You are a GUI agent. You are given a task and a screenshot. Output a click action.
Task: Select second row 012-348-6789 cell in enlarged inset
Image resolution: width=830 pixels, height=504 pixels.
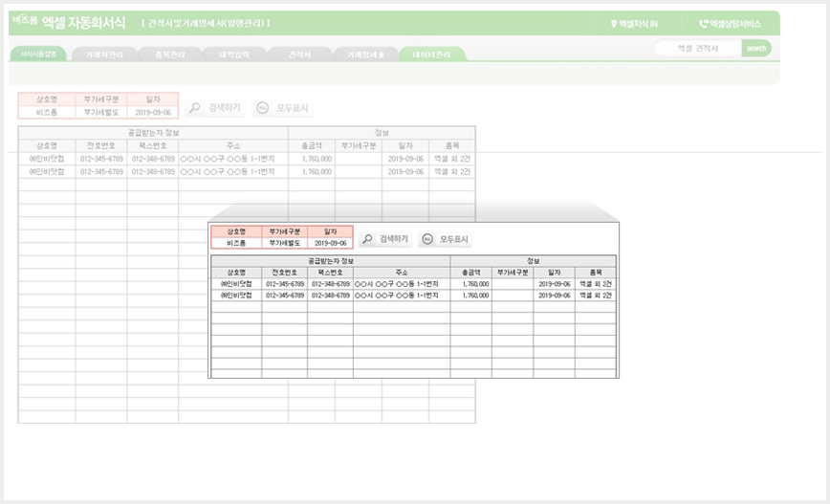(x=330, y=296)
